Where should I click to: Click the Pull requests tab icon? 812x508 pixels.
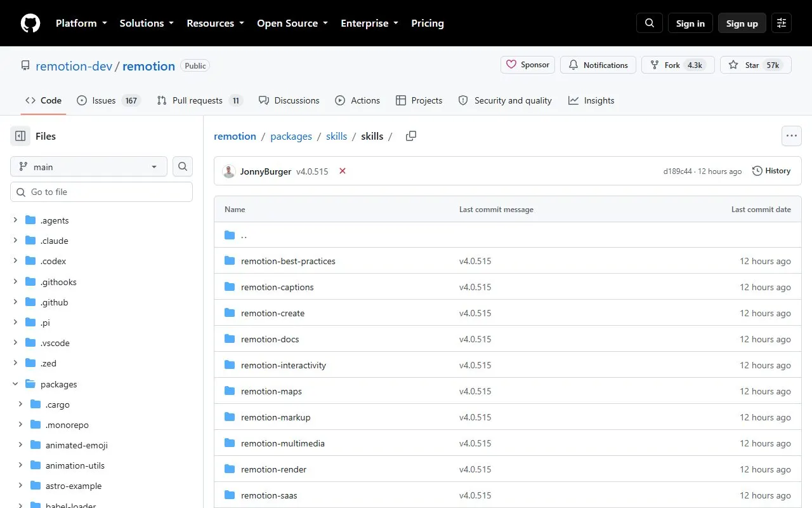(x=161, y=100)
